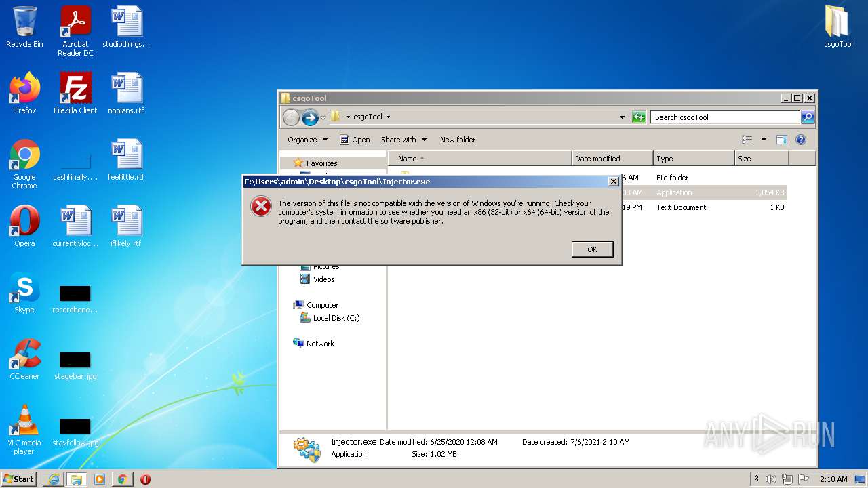868x488 pixels.
Task: Open Windows Media Player taskbar icon
Action: pos(100,479)
